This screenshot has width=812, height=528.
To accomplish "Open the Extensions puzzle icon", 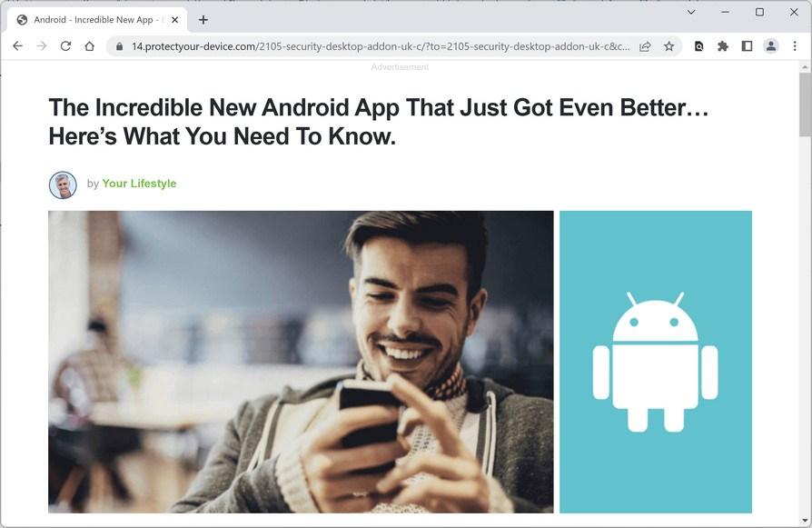I will (x=723, y=46).
